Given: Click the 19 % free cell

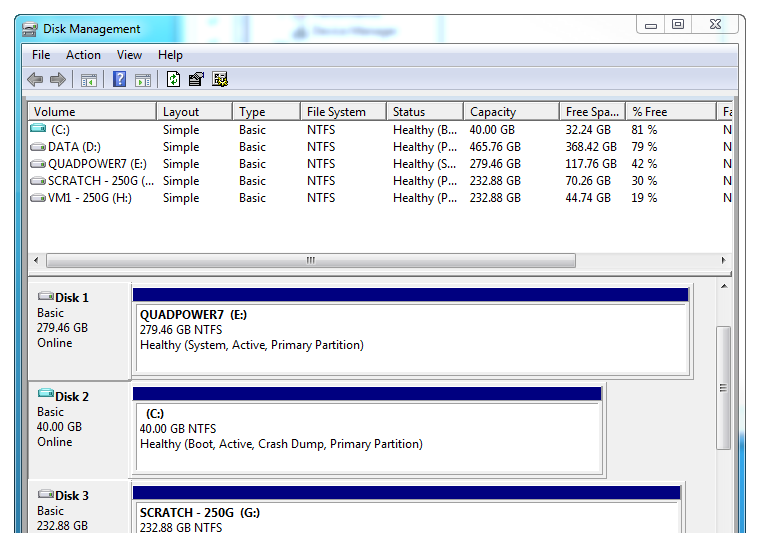Looking at the screenshot, I should point(644,198).
